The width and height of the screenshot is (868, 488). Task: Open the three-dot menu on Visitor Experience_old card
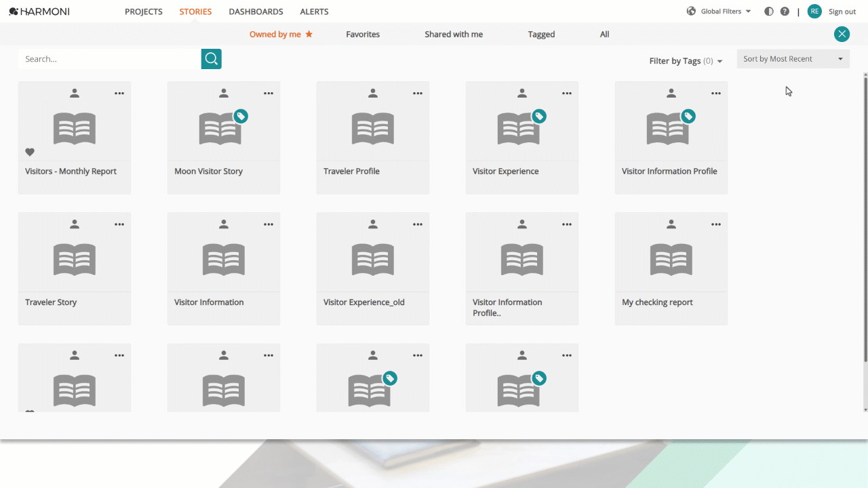[418, 224]
